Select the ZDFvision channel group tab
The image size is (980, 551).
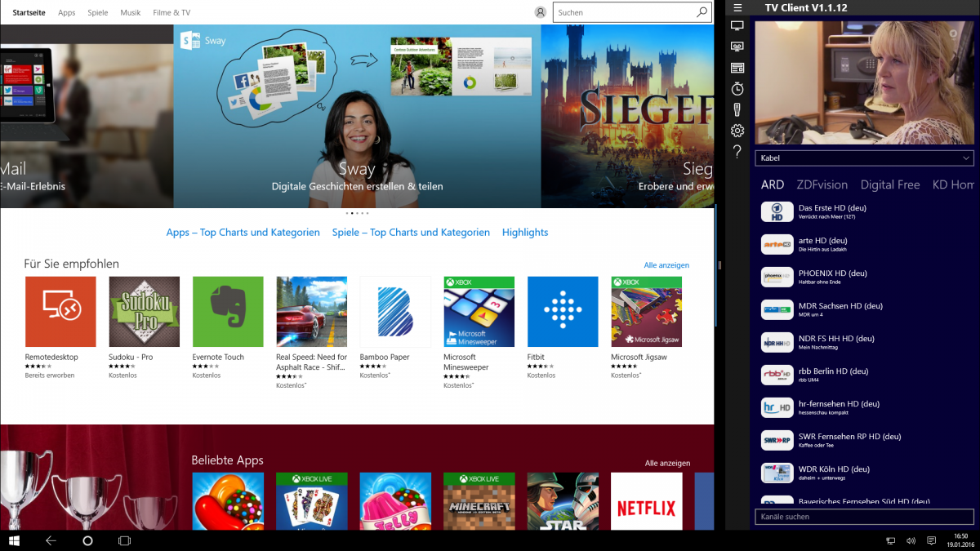(822, 184)
